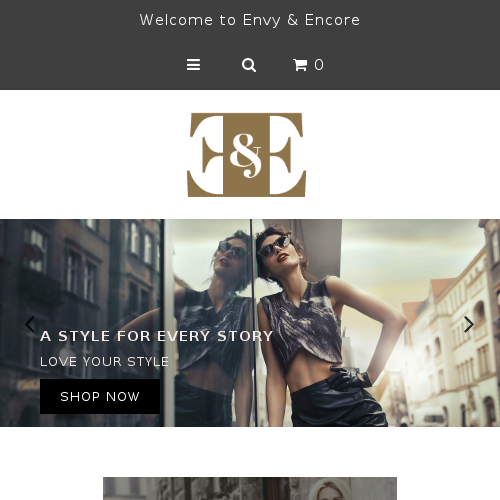Advance slideshow with right chevron arrow

tap(469, 324)
